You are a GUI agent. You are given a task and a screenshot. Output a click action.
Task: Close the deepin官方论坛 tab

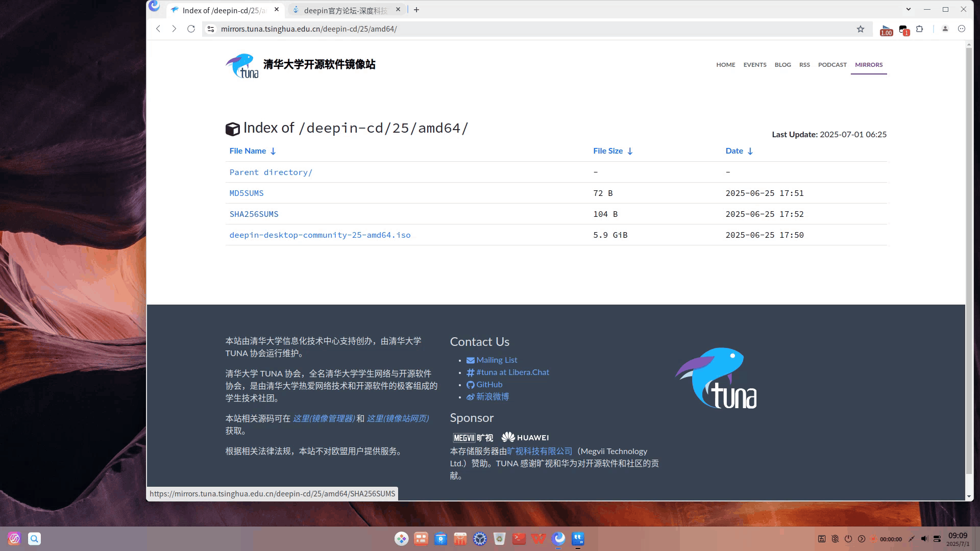398,10
